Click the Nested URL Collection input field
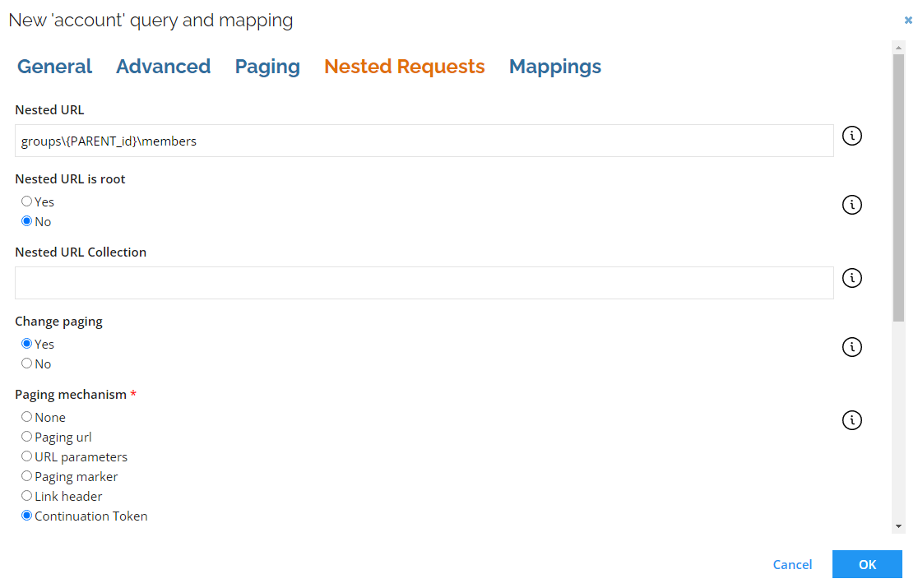The height and width of the screenshot is (588, 918). point(424,283)
